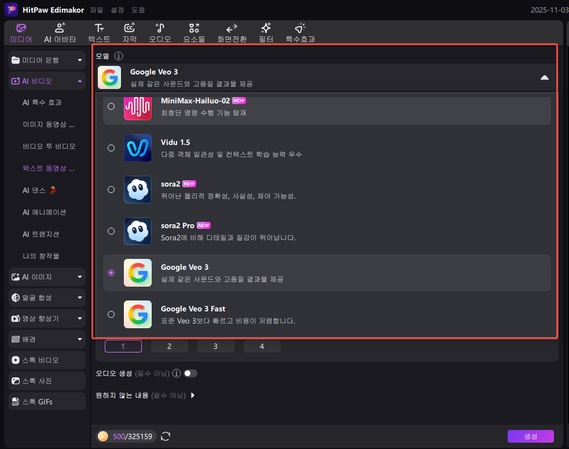569x449 pixels.
Task: Refresh the credits counter
Action: pyautogui.click(x=165, y=436)
